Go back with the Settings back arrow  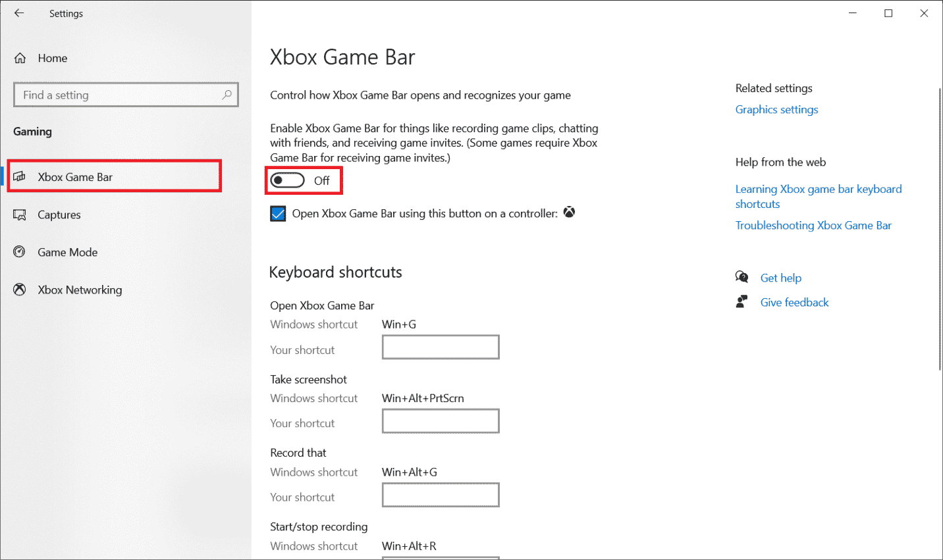[x=19, y=13]
